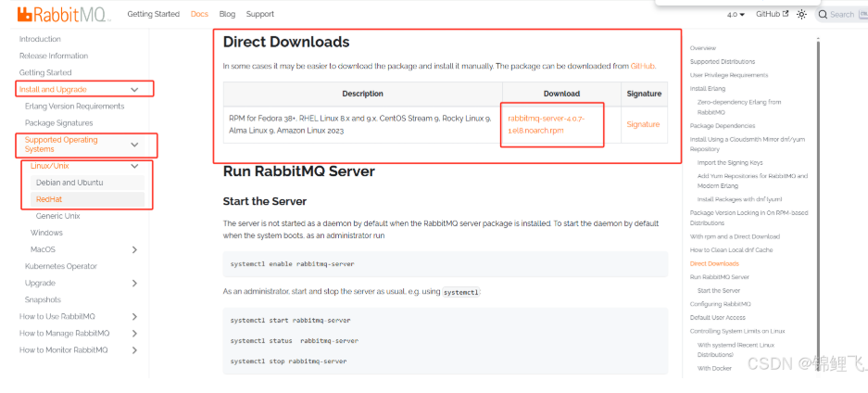The image size is (868, 393).
Task: Jump to Package Dependencies in contents
Action: click(x=723, y=126)
